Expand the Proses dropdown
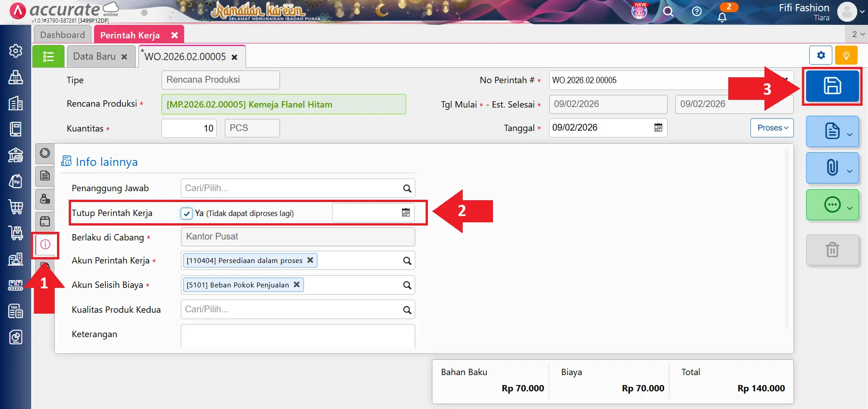Screen dimensions: 868x409 click(772, 128)
